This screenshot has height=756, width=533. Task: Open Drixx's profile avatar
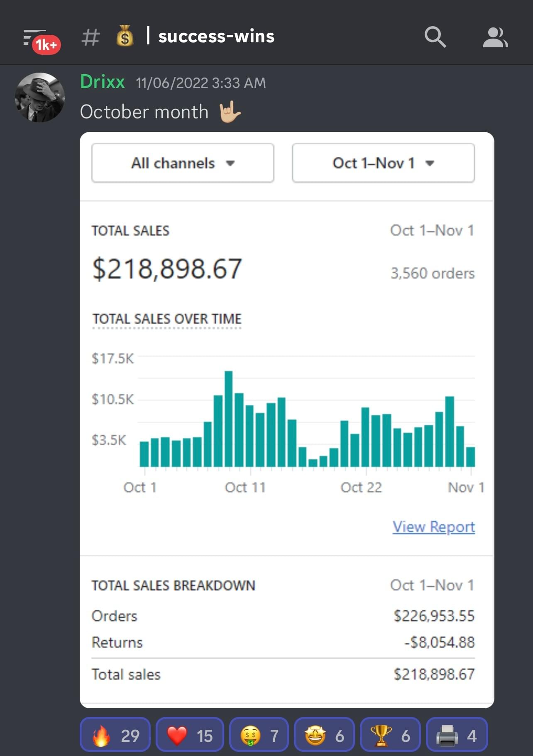tap(40, 98)
